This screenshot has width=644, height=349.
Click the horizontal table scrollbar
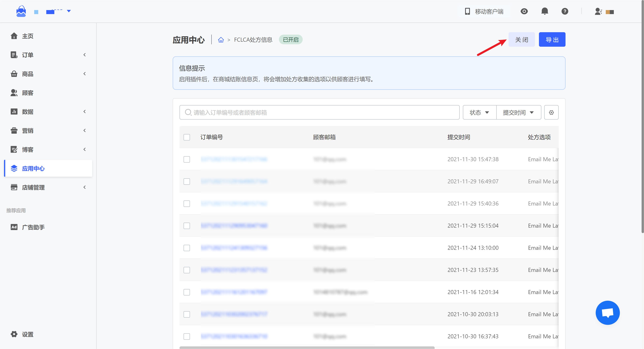307,348
